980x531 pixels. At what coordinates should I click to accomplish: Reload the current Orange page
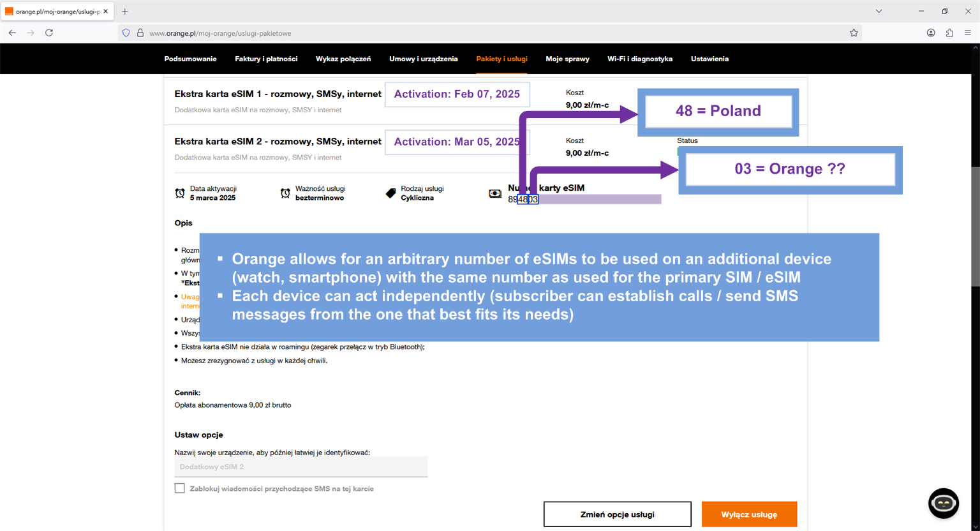(x=49, y=33)
